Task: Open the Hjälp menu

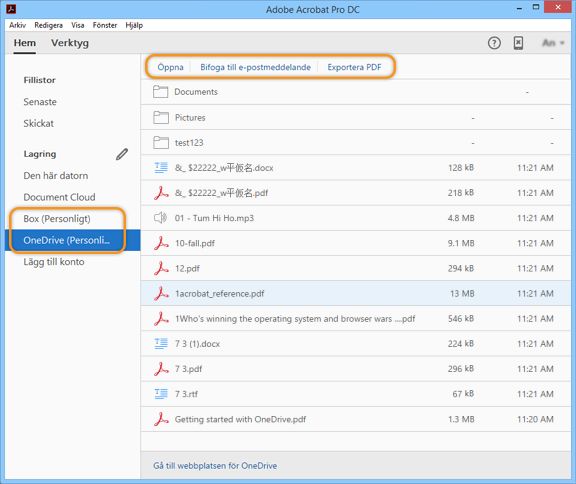Action: point(134,25)
